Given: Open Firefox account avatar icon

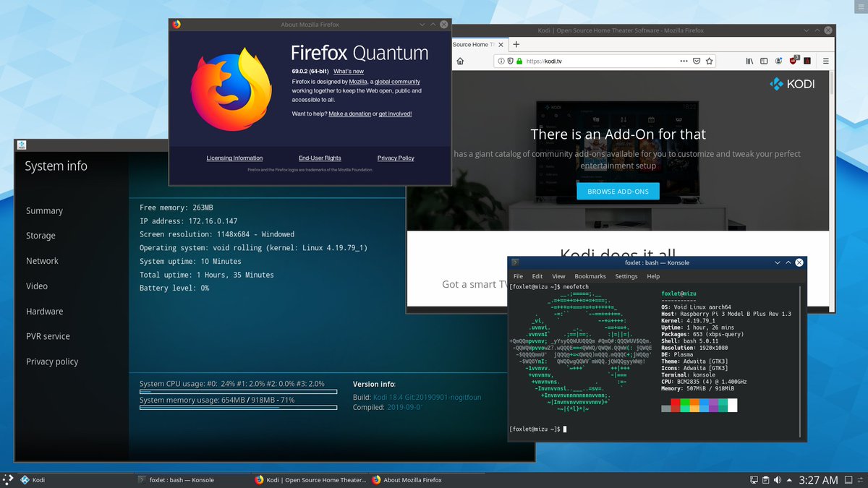Looking at the screenshot, I should (779, 61).
